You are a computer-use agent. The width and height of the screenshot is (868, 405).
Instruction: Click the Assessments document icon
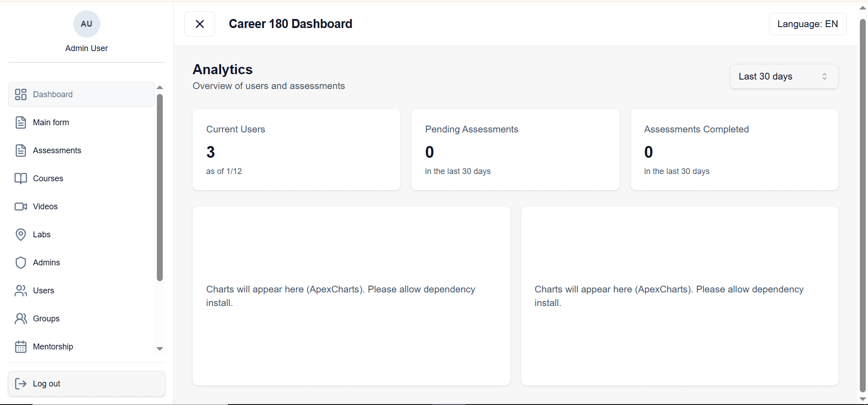tap(21, 151)
